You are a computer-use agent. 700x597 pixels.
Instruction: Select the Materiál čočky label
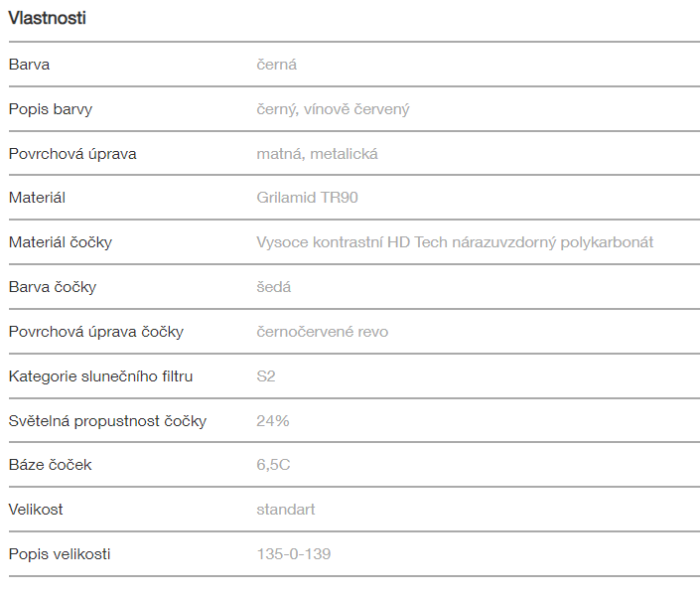[60, 242]
